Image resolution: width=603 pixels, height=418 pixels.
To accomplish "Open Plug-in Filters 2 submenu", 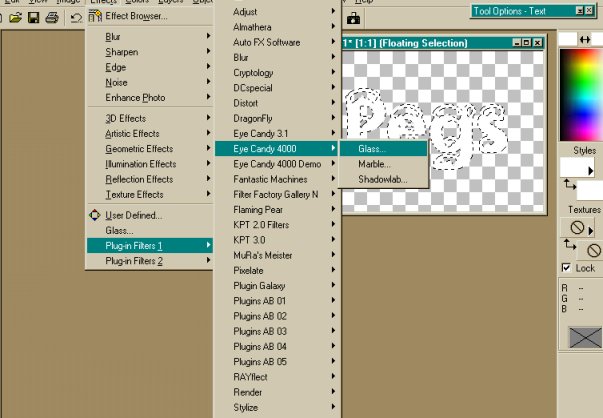I will (150, 261).
